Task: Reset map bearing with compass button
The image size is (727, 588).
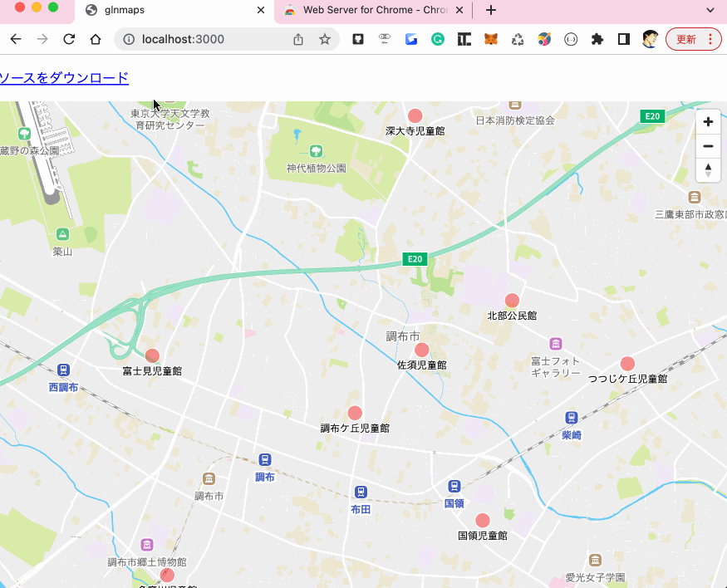Action: tap(708, 170)
